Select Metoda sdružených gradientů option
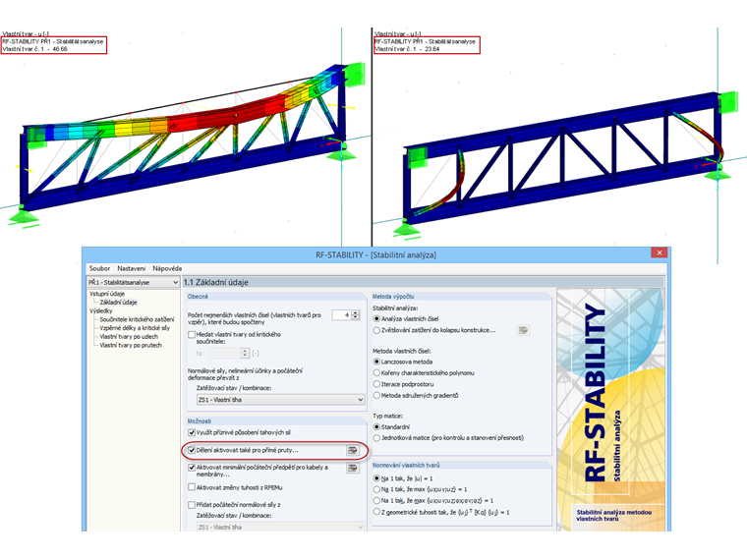The image size is (747, 560). pos(376,395)
